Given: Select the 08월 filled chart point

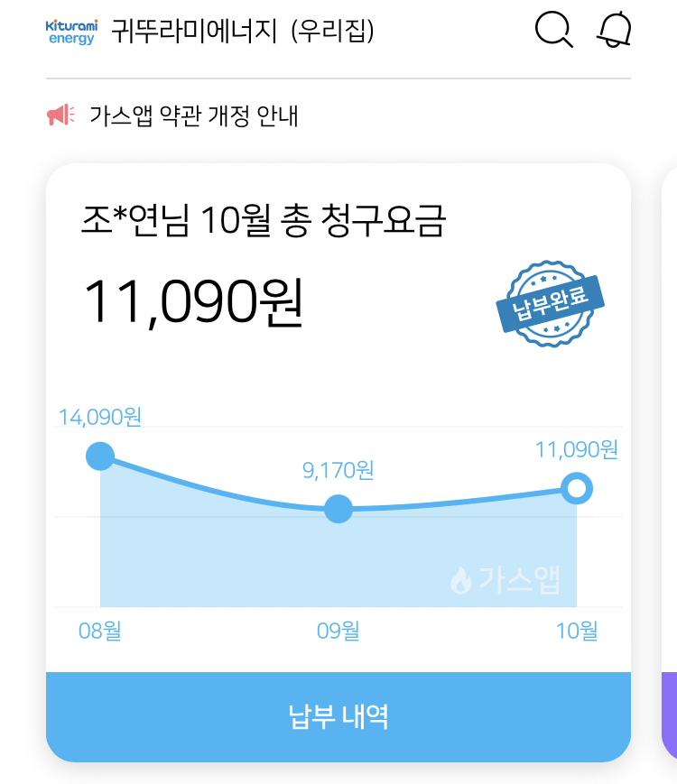Looking at the screenshot, I should 100,457.
